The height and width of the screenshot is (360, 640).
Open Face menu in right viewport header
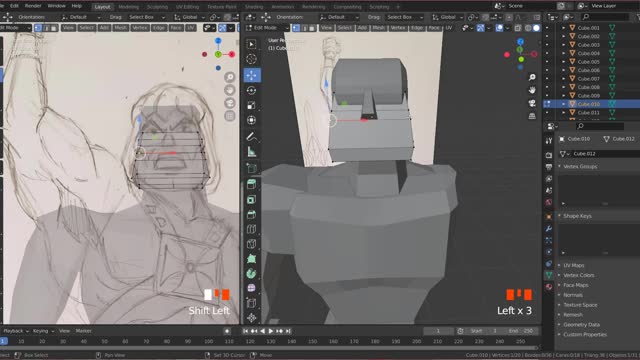click(x=434, y=28)
